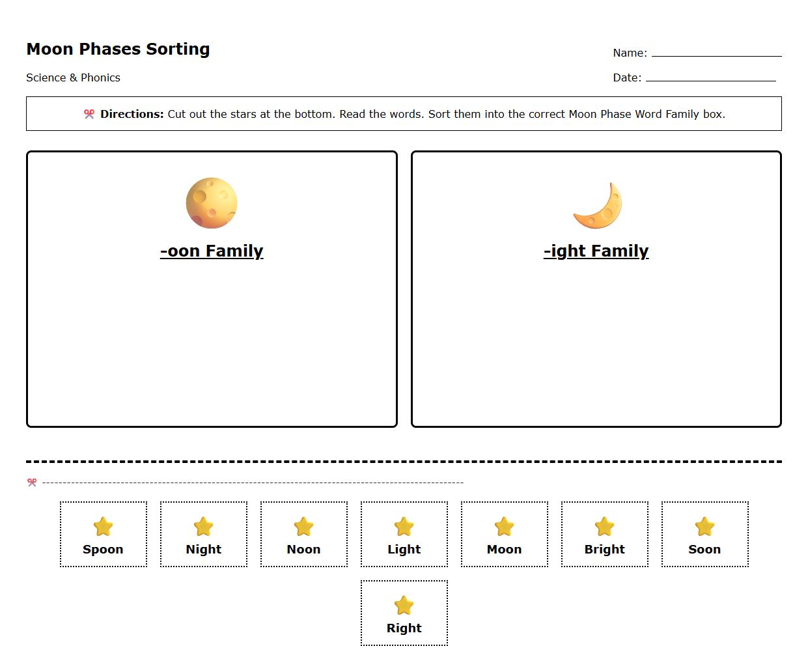The height and width of the screenshot is (672, 808).
Task: Pick the Noon word card
Action: 303,534
